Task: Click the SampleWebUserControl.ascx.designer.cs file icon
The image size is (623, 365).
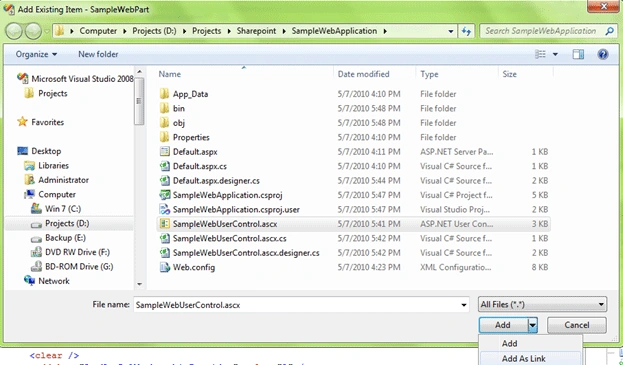Action: [164, 253]
